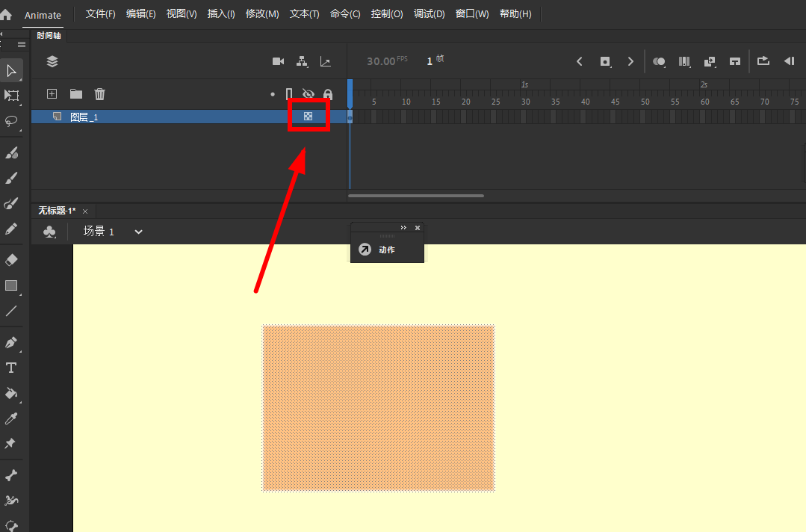Open the 视图(V) menu
The image size is (806, 532).
tap(182, 14)
